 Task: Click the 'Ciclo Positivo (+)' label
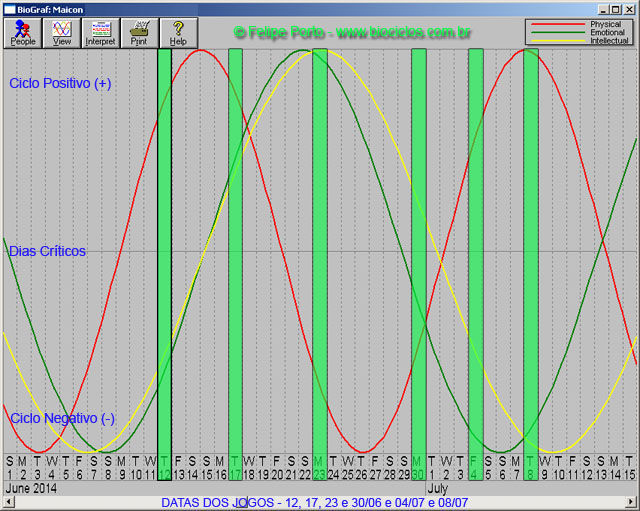tap(60, 83)
